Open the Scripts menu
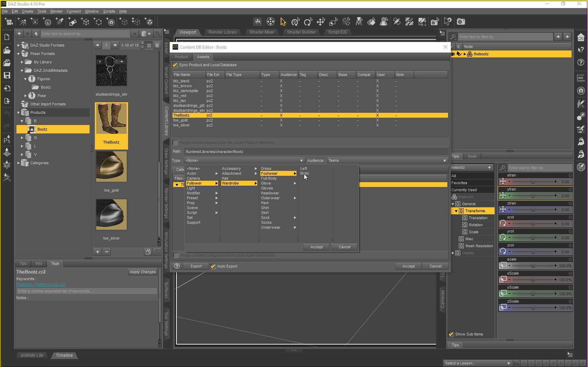The height and width of the screenshot is (367, 588). click(x=109, y=11)
